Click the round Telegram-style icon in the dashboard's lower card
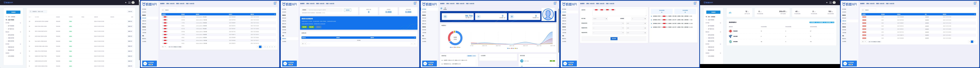The image size is (980, 68). click(522, 61)
